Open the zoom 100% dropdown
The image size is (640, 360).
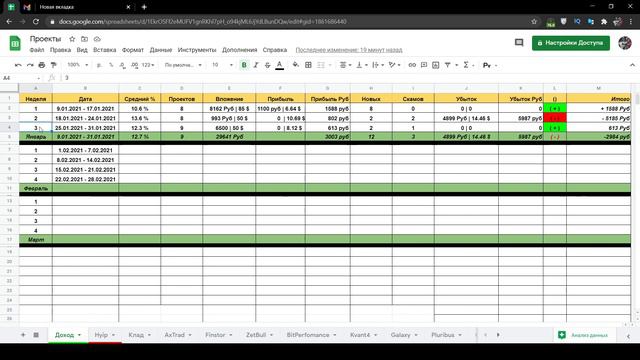[78, 65]
